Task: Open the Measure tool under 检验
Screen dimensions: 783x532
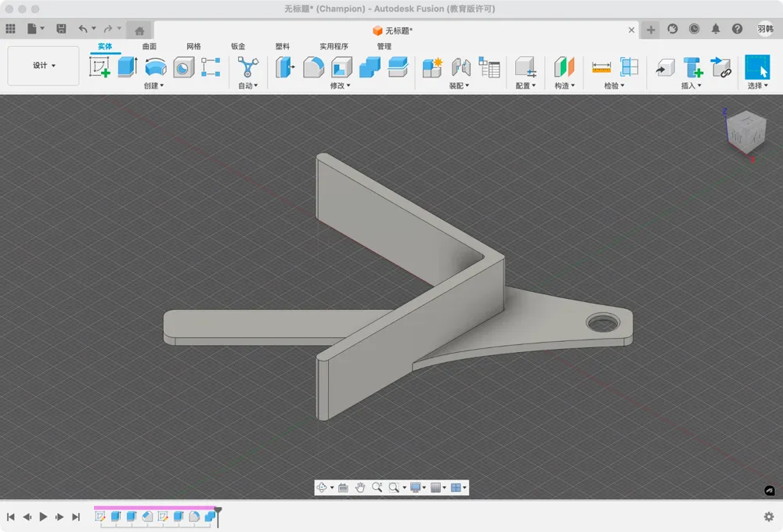Action: click(601, 67)
